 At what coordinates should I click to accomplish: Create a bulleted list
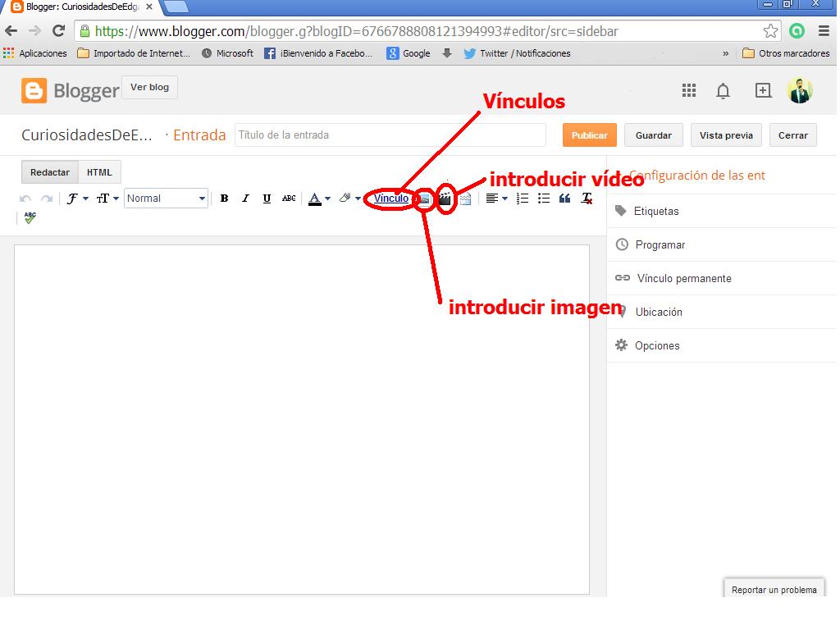point(544,199)
